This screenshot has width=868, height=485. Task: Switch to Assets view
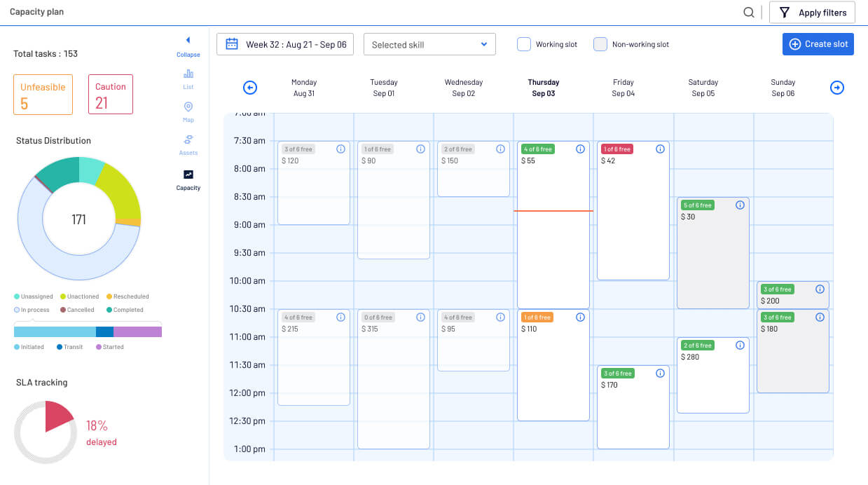[188, 144]
